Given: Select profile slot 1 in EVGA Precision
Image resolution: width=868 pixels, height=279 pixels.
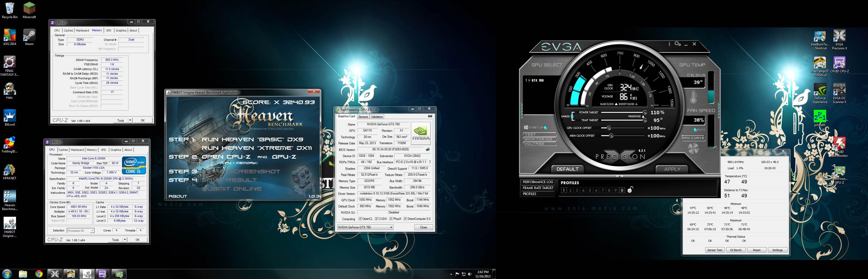Looking at the screenshot, I should (564, 190).
